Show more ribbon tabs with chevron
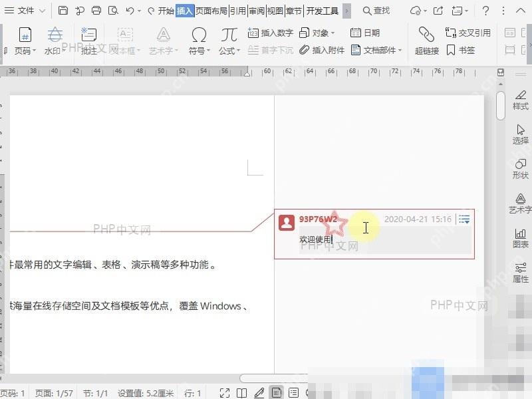Viewport: 532px width, 399px height. pyautogui.click(x=346, y=11)
